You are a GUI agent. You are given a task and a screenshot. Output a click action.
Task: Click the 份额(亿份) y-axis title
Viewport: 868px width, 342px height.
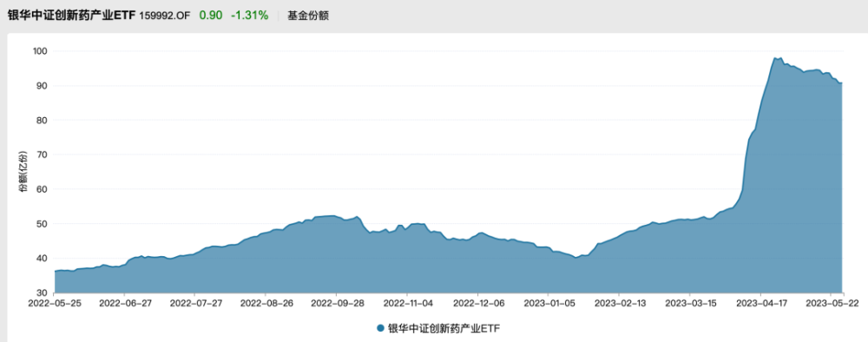(23, 171)
